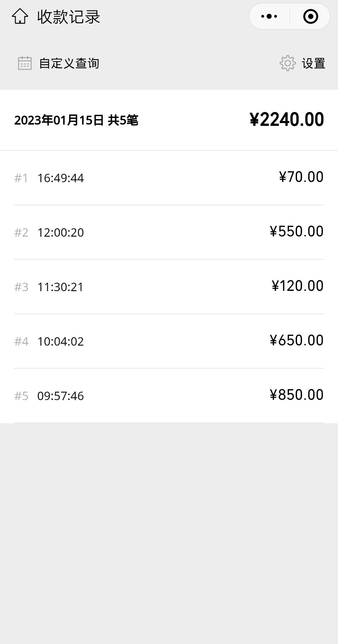Click the settings gear icon
Viewport: 338px width, 644px height.
pyautogui.click(x=287, y=63)
